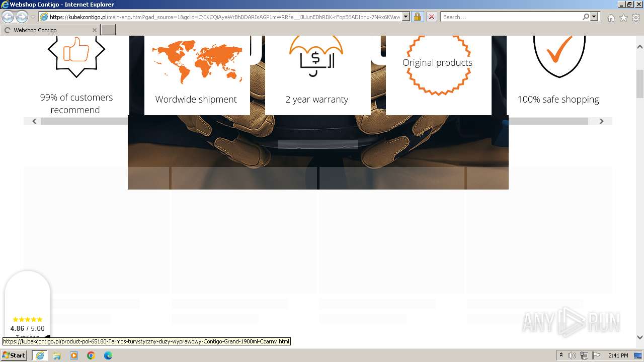Open Favorites star icon
The height and width of the screenshot is (362, 644).
point(623,18)
